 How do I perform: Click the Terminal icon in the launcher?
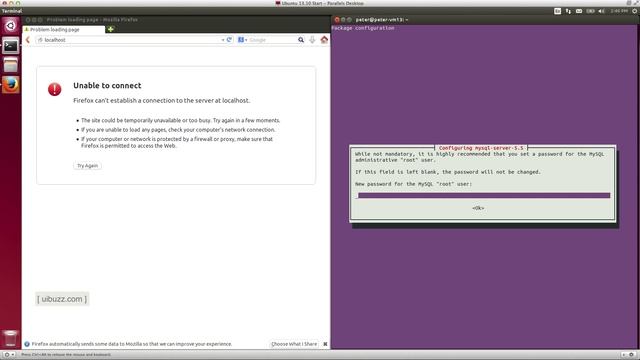coord(11,46)
